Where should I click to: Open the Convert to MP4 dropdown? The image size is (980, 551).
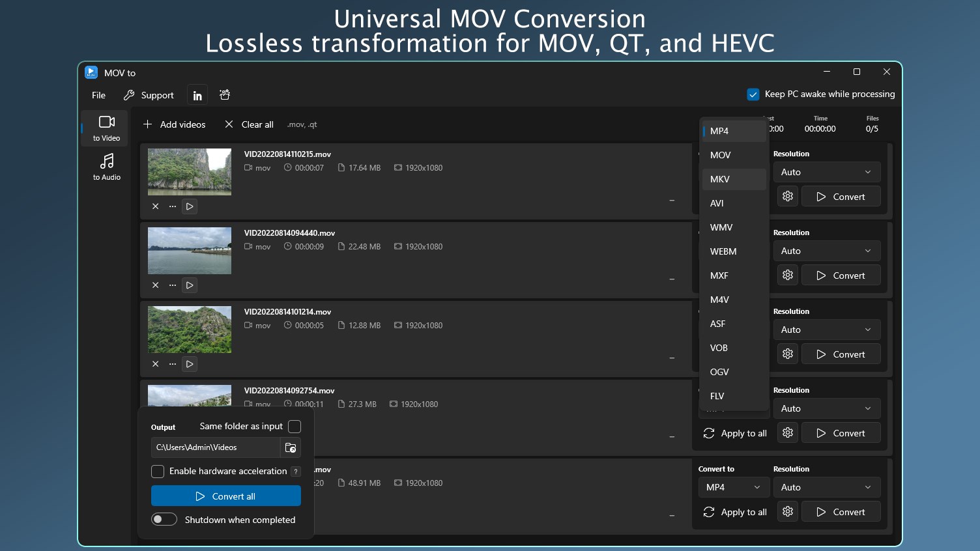tap(734, 487)
